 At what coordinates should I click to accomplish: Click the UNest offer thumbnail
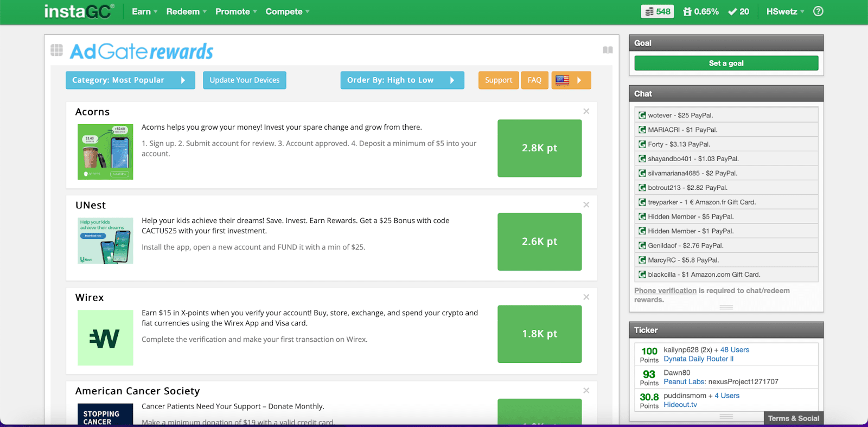pos(105,241)
